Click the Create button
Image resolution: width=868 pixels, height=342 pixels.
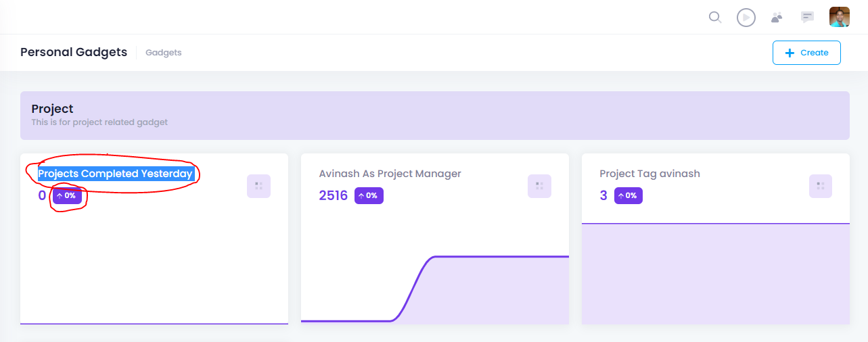click(806, 53)
